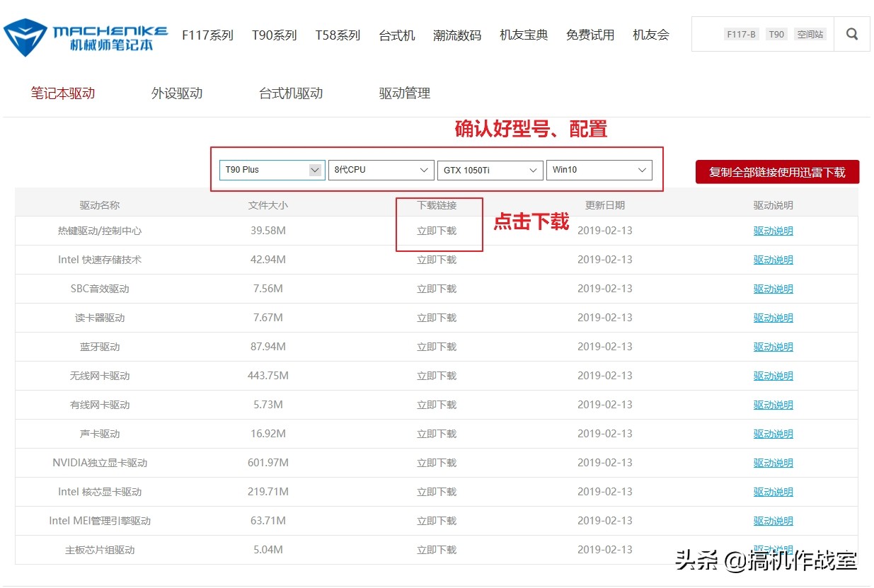
Task: Click the search magnifier icon
Action: pos(851,33)
